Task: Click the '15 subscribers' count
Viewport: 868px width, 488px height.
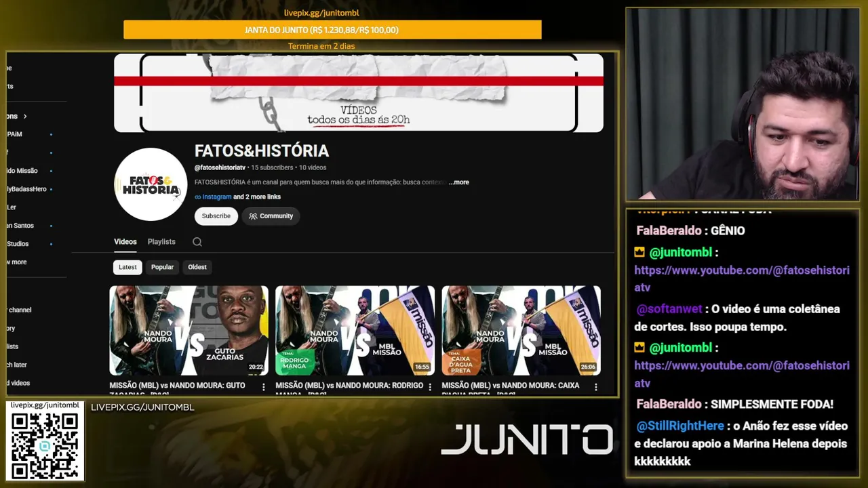Action: [272, 167]
